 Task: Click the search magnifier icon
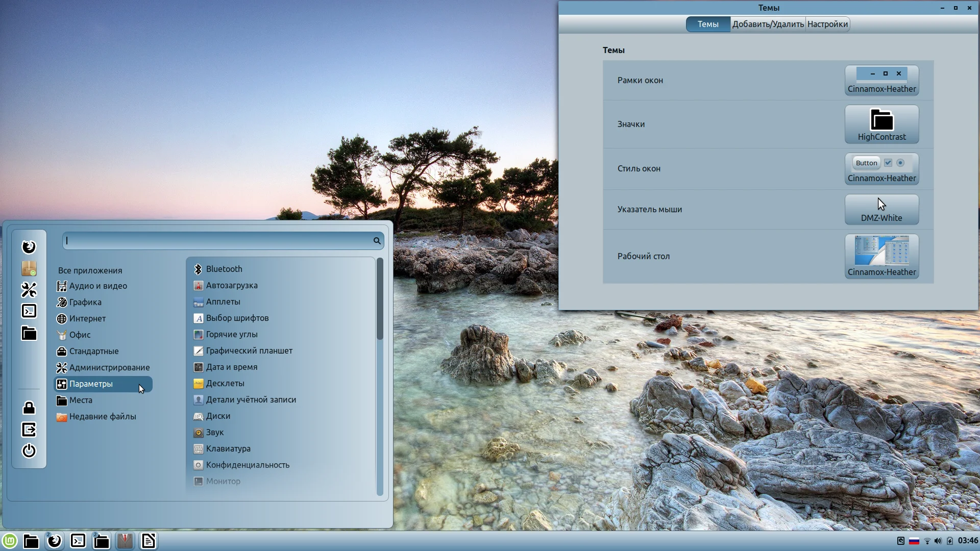pos(377,241)
